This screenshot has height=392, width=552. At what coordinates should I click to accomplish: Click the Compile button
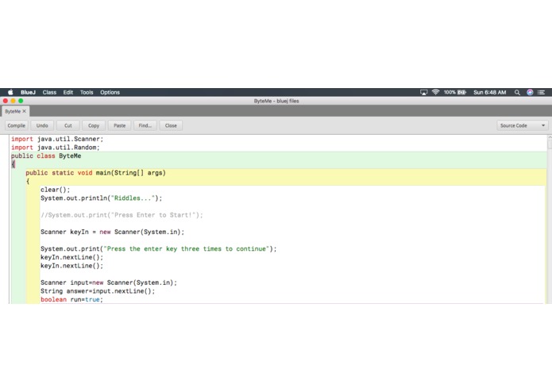17,125
